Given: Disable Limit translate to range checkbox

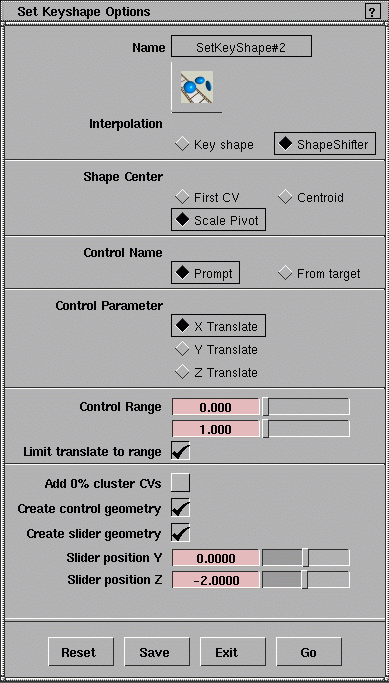Looking at the screenshot, I should (x=180, y=451).
